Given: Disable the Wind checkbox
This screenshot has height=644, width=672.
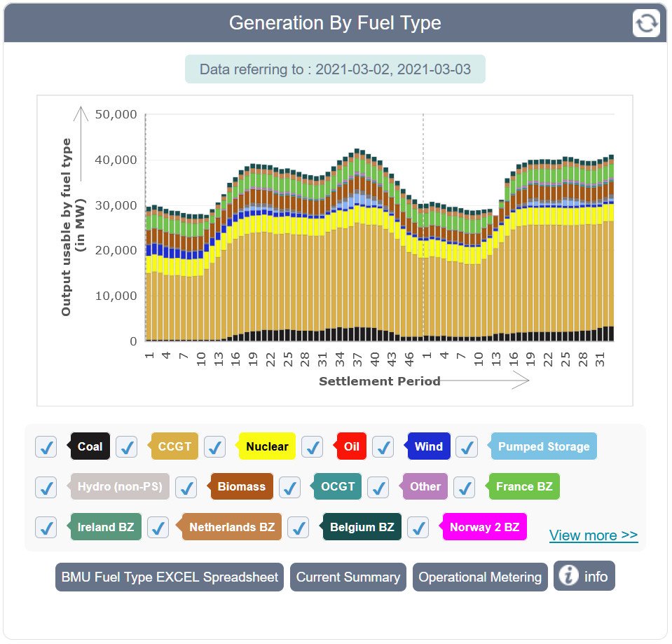Looking at the screenshot, I should click(383, 447).
